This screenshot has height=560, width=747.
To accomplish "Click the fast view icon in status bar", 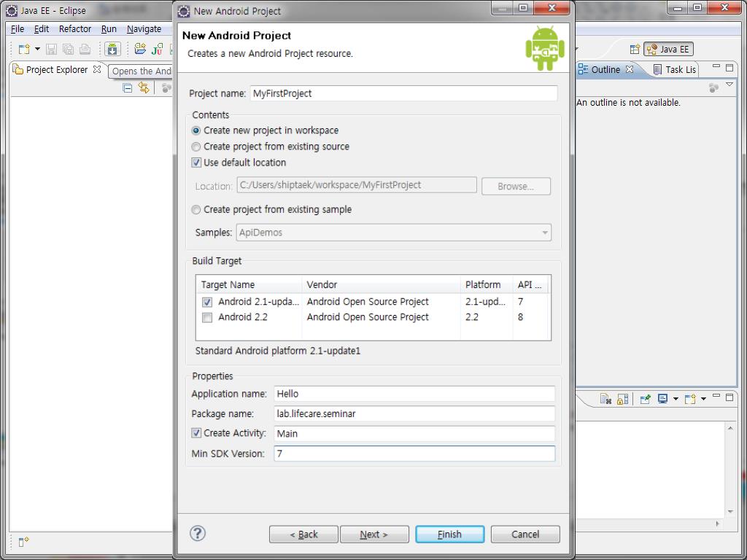I will [x=23, y=542].
